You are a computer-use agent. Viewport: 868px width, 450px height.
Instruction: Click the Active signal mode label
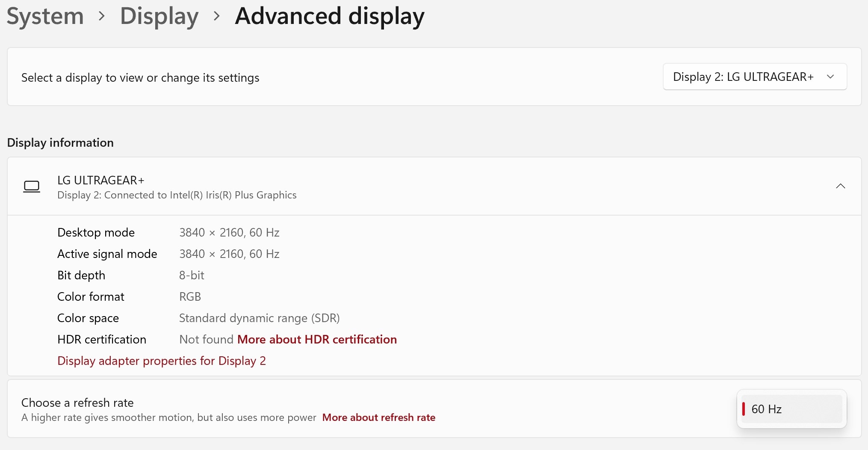coord(107,254)
